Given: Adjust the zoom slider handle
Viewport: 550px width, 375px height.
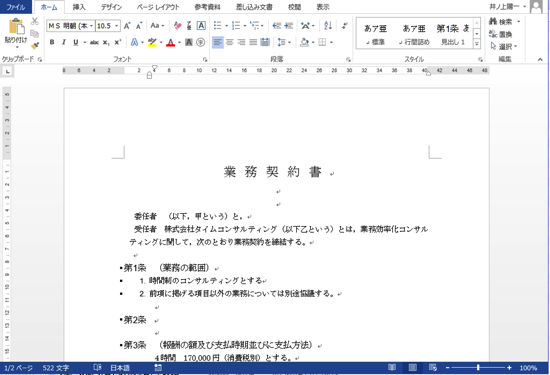Looking at the screenshot, I should [478, 368].
